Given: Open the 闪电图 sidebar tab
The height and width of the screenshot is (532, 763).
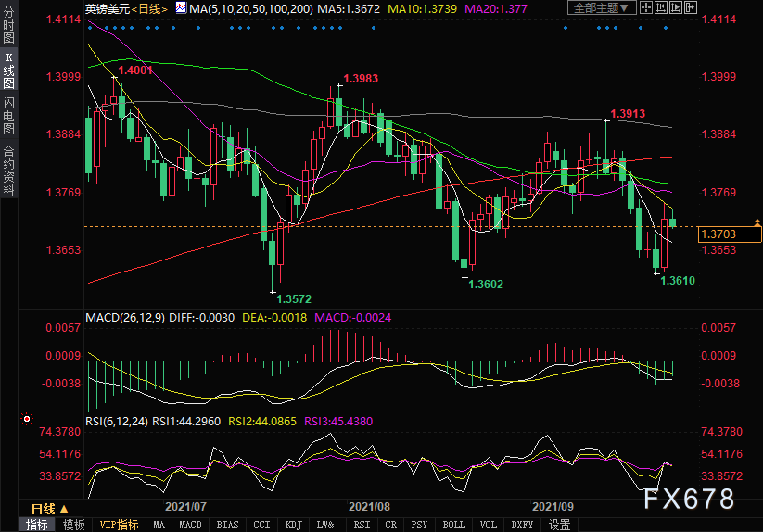Looking at the screenshot, I should click(x=8, y=115).
